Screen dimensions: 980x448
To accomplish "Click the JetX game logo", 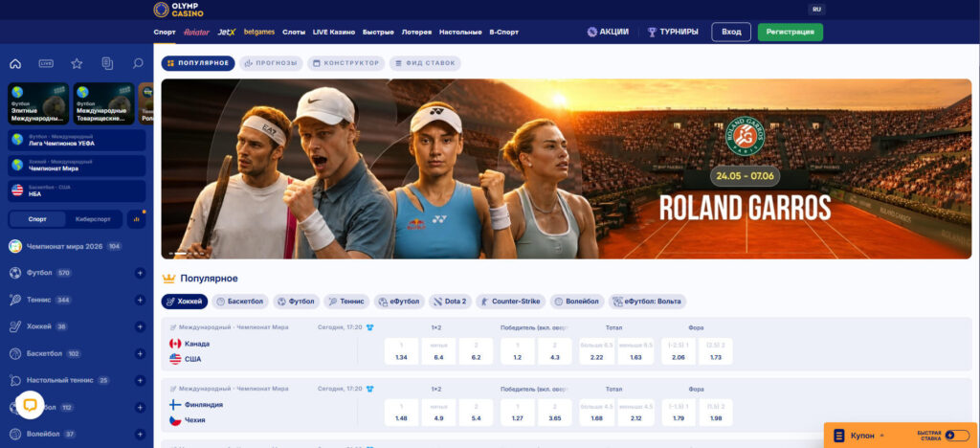I will point(226,32).
